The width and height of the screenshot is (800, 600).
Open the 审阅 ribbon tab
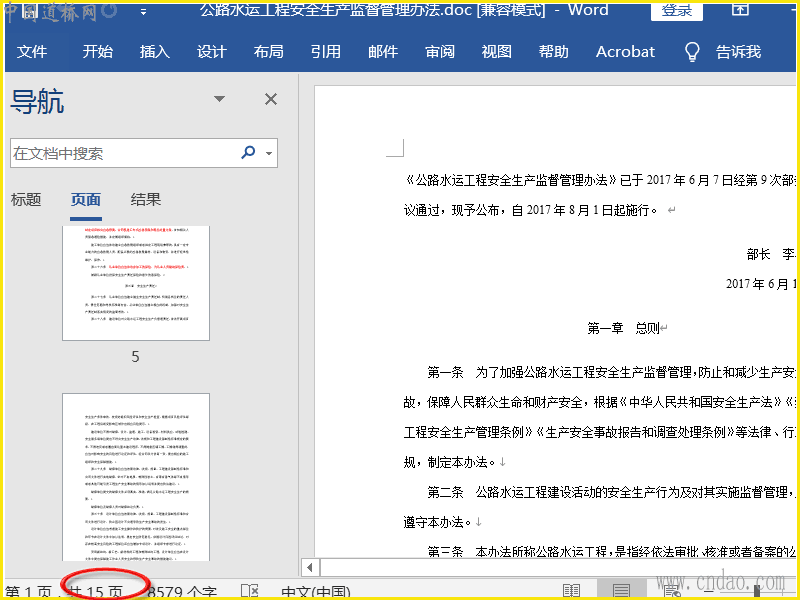(x=440, y=52)
